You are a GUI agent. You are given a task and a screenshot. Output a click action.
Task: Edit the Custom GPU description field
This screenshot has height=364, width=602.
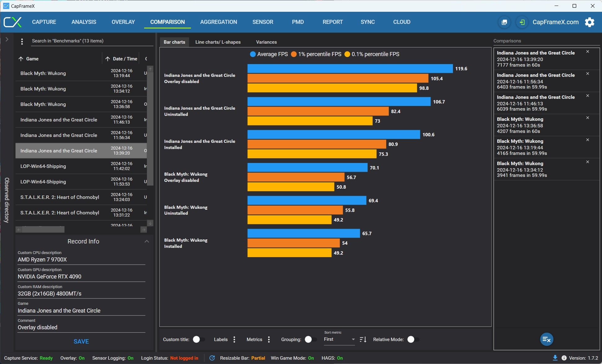coord(81,277)
